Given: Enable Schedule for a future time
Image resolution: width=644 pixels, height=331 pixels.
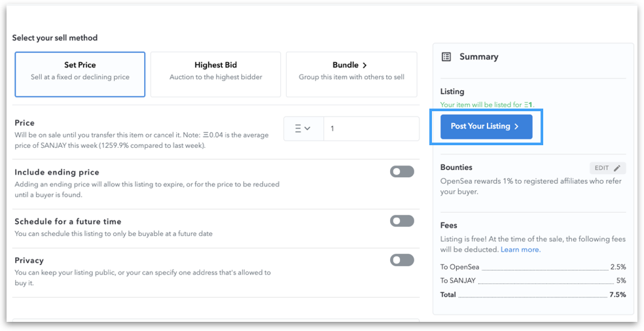Looking at the screenshot, I should [x=402, y=221].
